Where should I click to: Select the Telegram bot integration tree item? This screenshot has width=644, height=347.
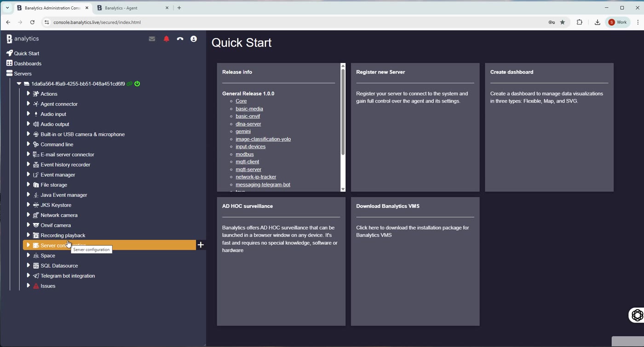[68, 276]
